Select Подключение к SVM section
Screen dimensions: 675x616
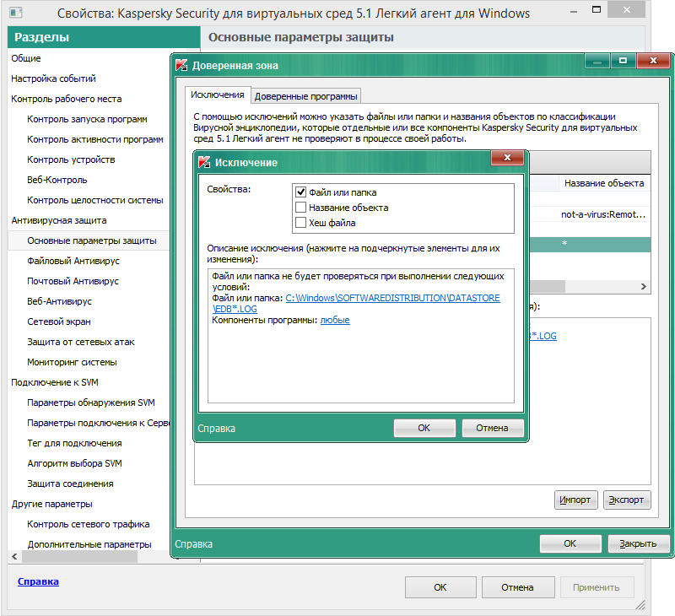pos(55,381)
